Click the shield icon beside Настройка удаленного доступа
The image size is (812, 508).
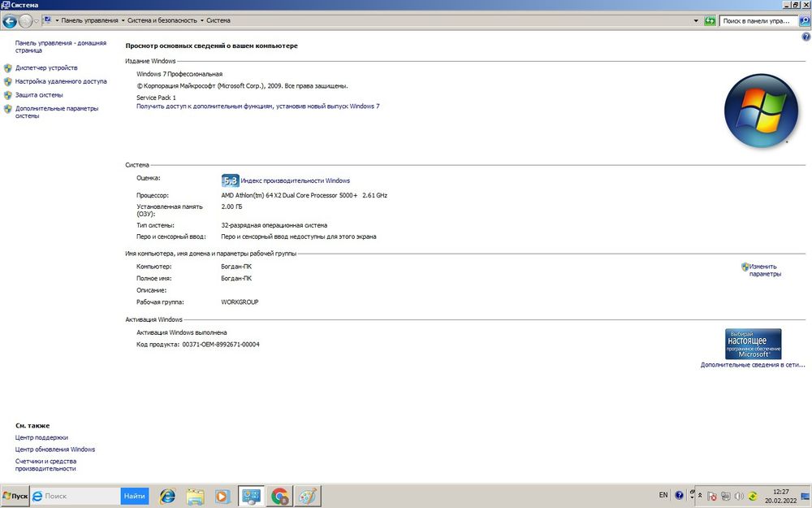tap(8, 81)
